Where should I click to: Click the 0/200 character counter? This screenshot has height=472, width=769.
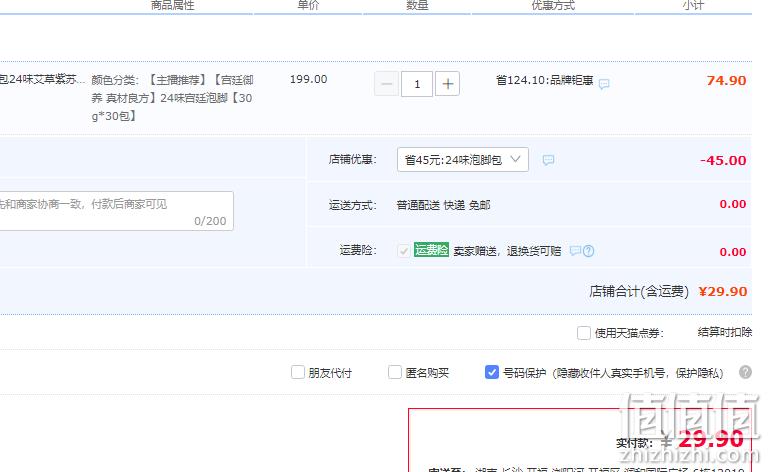(210, 221)
